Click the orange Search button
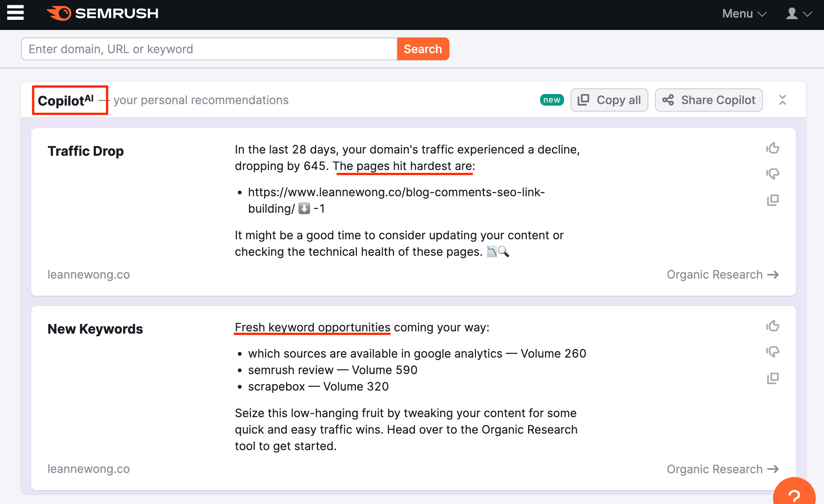The image size is (824, 504). [x=423, y=49]
